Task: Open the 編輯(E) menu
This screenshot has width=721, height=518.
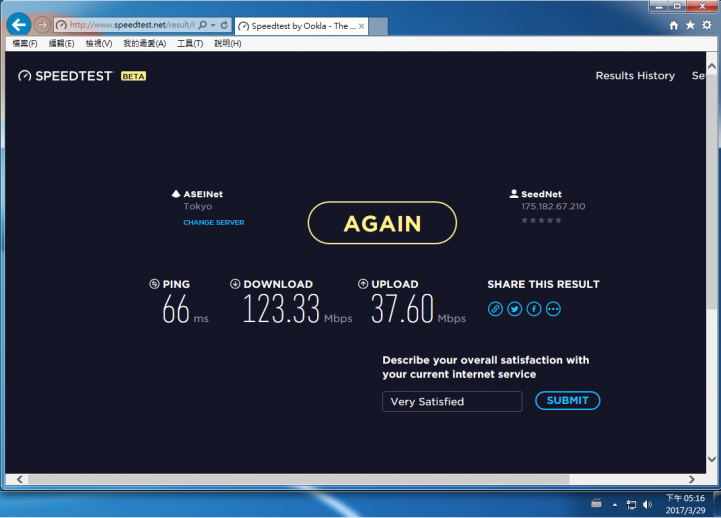Action: point(62,43)
